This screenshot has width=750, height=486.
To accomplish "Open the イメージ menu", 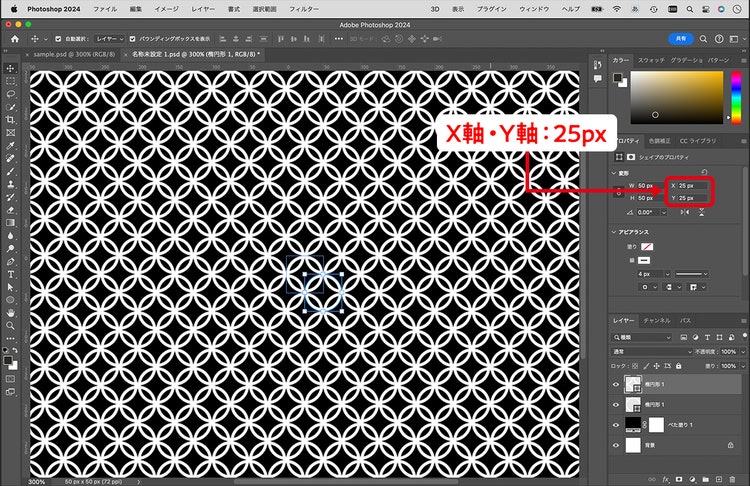I will pyautogui.click(x=166, y=9).
